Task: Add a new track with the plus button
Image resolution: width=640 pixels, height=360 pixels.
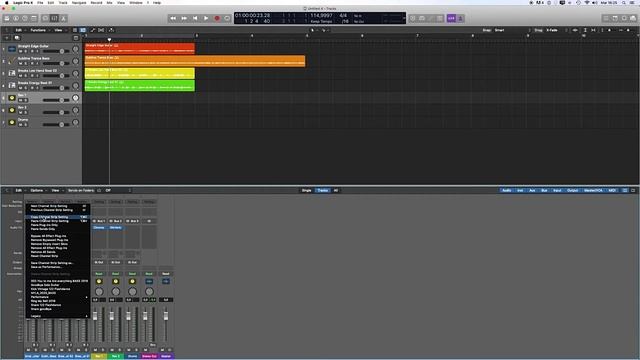Action: pyautogui.click(x=7, y=38)
